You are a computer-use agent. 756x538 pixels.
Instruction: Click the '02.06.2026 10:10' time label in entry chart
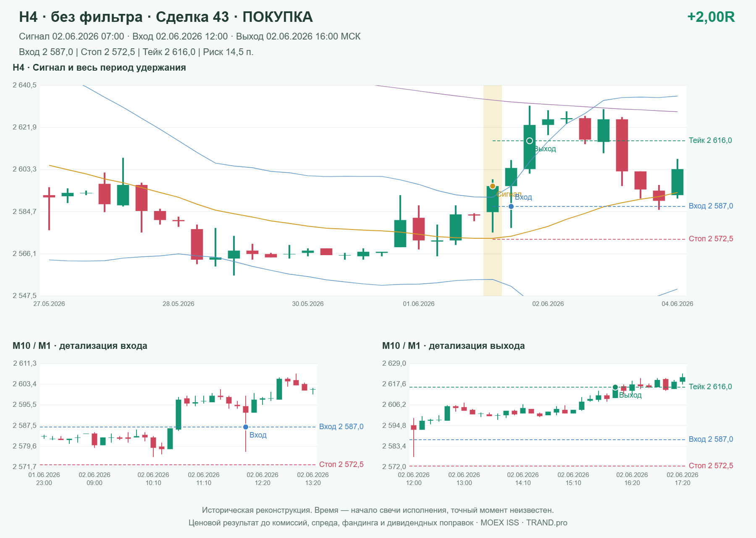click(153, 479)
